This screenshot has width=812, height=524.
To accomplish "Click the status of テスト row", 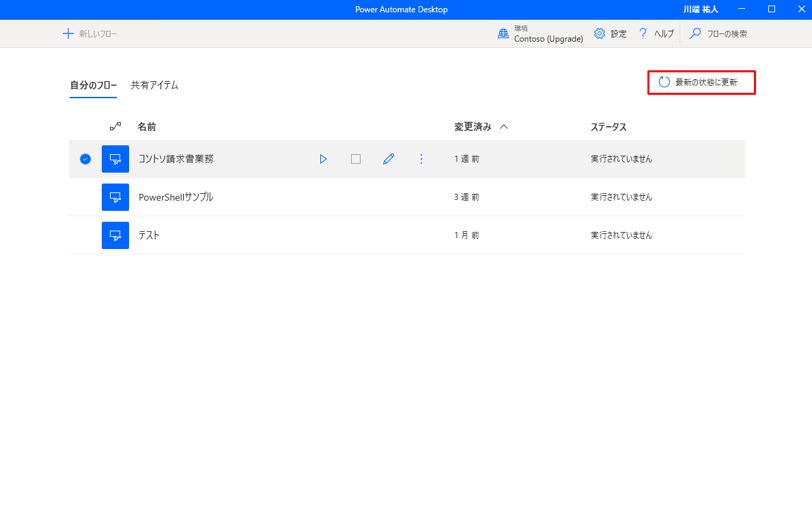I will click(621, 235).
